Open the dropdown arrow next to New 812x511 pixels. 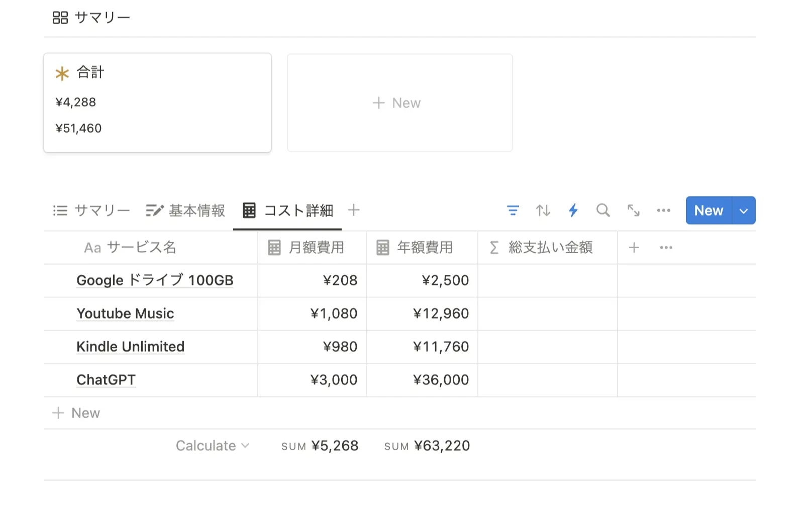(x=744, y=211)
